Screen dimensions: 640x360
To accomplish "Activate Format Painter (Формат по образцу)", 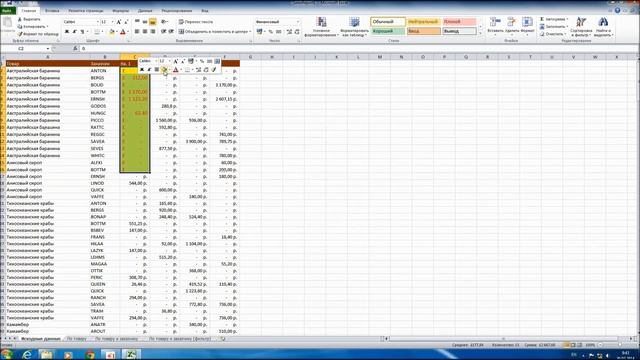I will pos(38,34).
